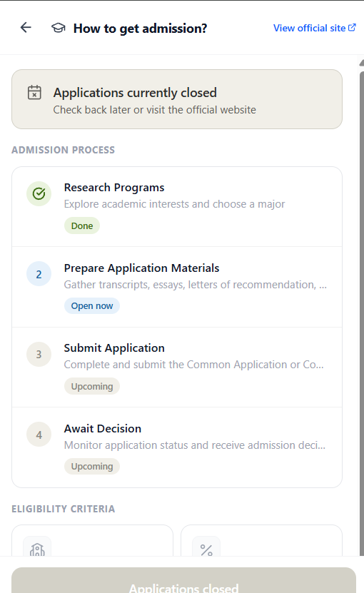
Task: Open the Submit Application step
Action: pos(177,368)
